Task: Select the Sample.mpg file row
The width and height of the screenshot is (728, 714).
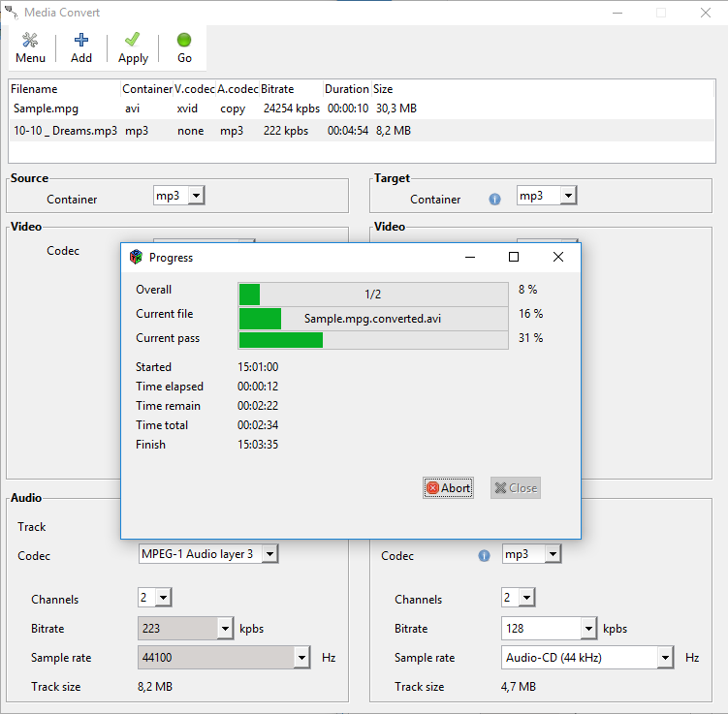Action: (x=362, y=109)
